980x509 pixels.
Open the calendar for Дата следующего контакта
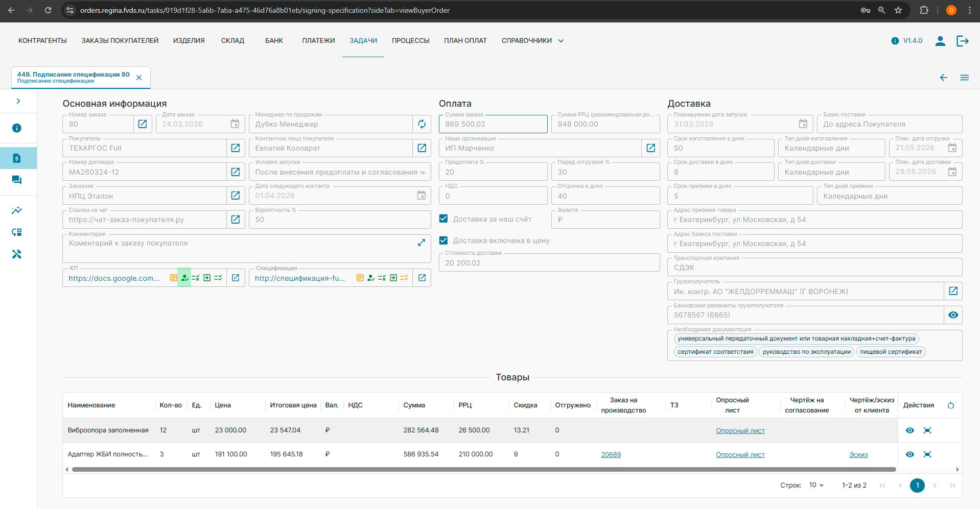(421, 196)
